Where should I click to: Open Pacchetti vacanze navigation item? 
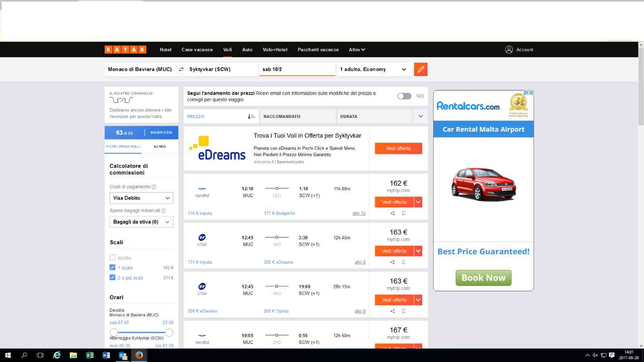tap(318, 49)
